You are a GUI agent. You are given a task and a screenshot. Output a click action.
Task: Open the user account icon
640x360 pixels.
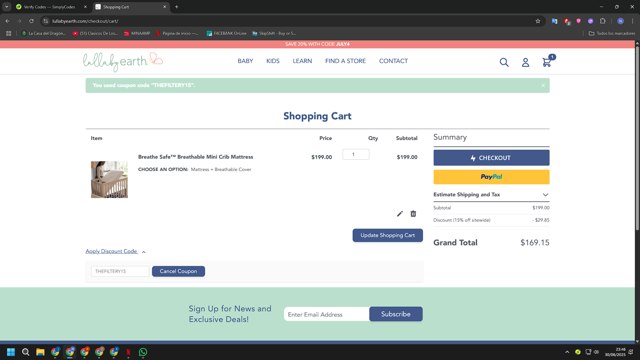[x=525, y=62]
